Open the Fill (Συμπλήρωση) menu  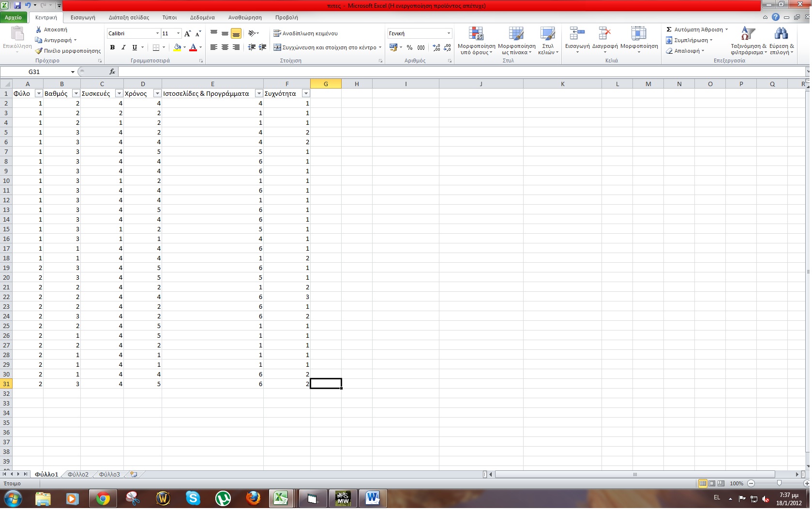pyautogui.click(x=689, y=40)
